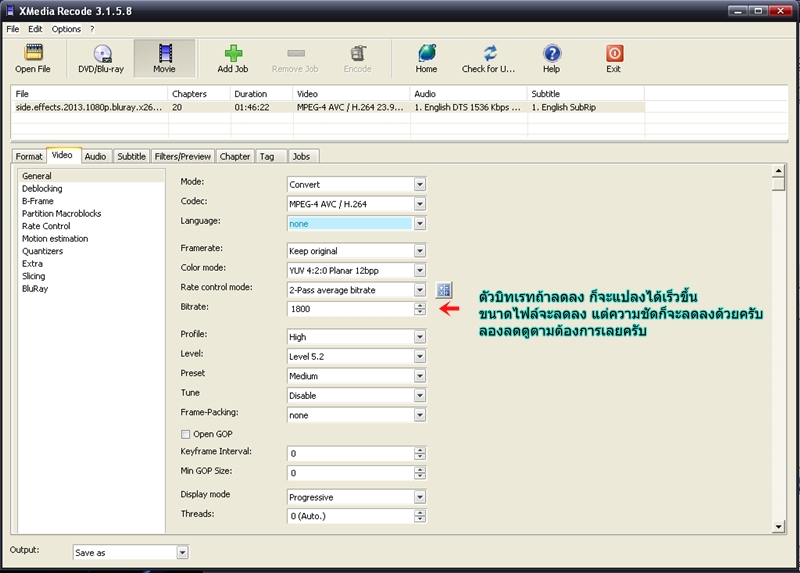Open the Level 5.2 dropdown
Screen dimensions: 800x573
click(x=420, y=356)
